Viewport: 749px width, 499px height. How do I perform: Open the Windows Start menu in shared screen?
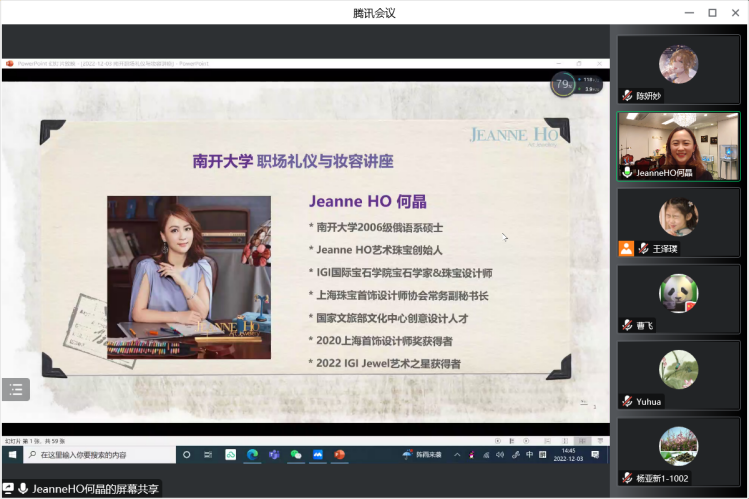tap(13, 454)
